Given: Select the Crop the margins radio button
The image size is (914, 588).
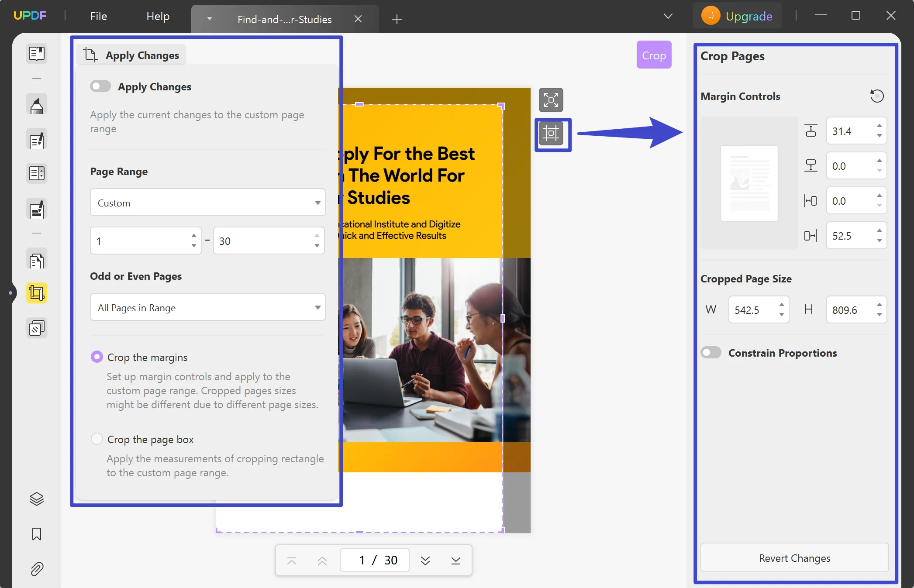Looking at the screenshot, I should pos(96,357).
